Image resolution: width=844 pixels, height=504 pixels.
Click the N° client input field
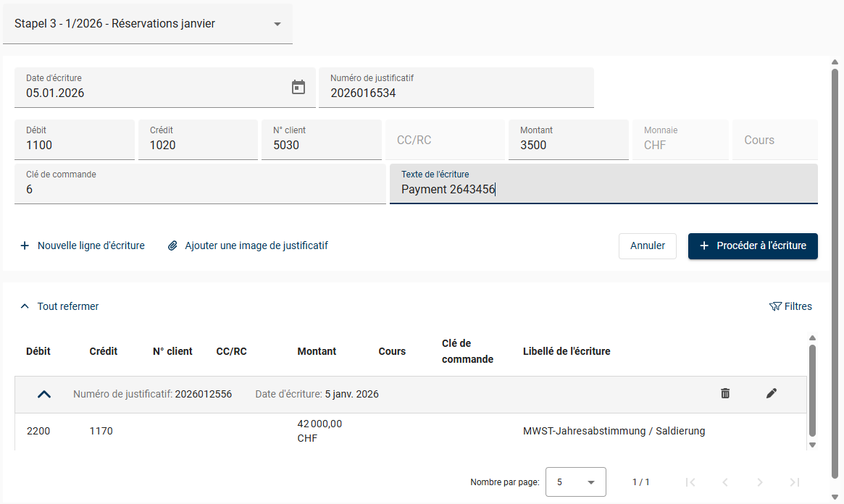pyautogui.click(x=321, y=145)
